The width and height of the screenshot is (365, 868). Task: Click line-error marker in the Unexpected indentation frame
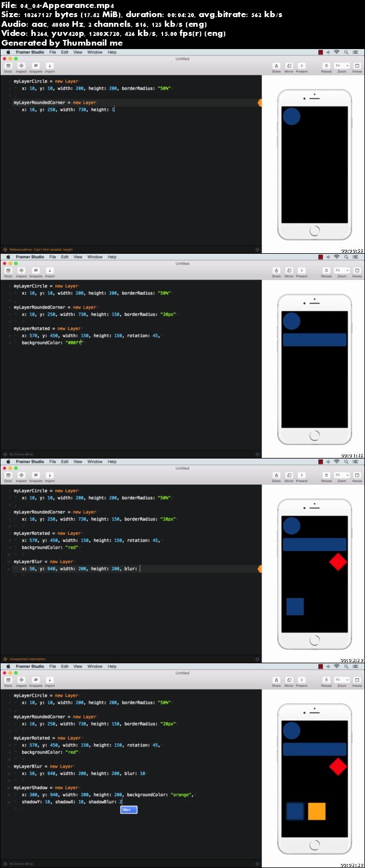pos(260,569)
